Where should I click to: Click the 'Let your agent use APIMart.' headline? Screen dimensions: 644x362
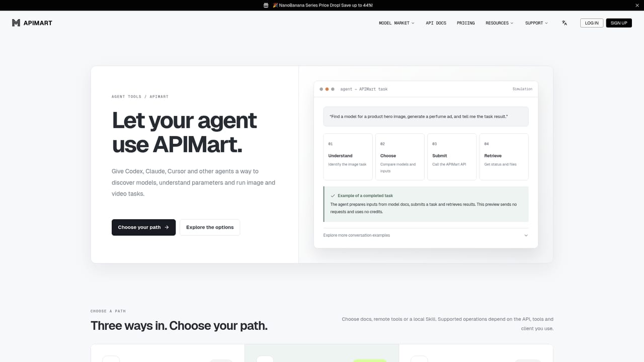[x=184, y=133]
